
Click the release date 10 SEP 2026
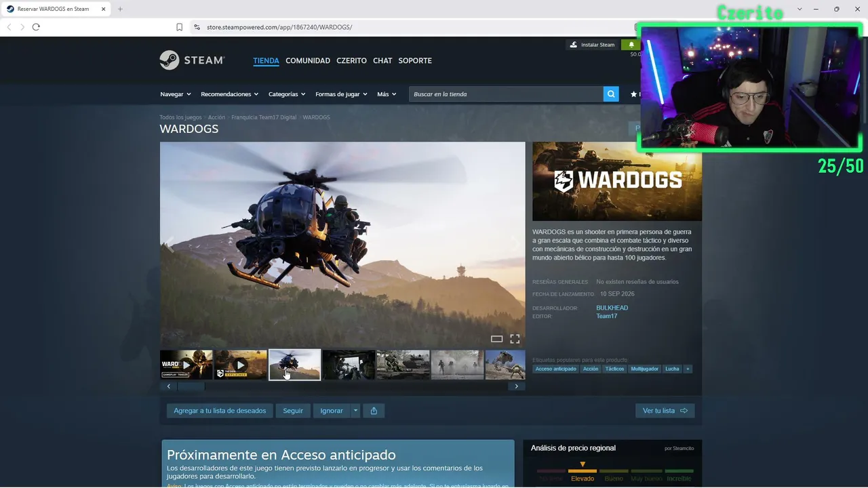tap(617, 294)
